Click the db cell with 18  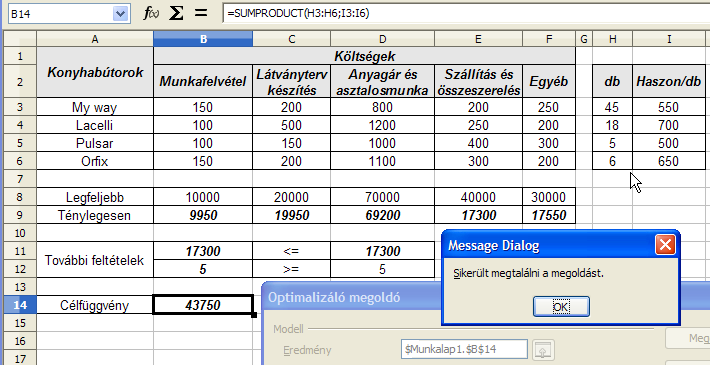(613, 125)
